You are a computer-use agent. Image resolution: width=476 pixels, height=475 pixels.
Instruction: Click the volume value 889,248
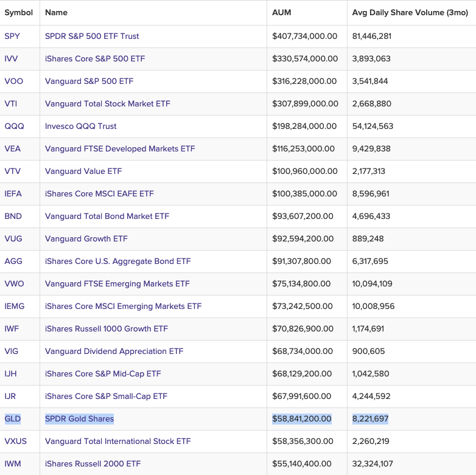tap(368, 238)
